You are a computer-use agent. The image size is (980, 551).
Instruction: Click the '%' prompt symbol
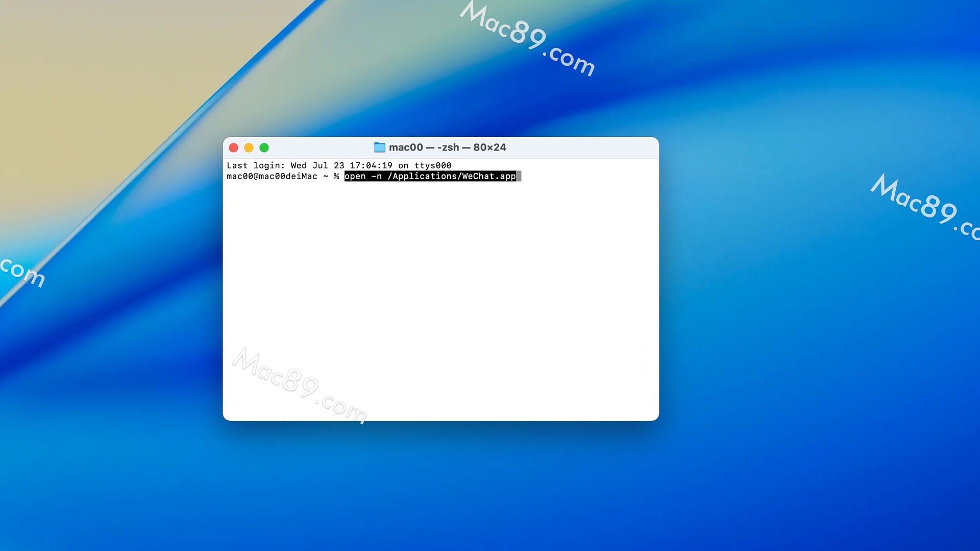point(336,176)
